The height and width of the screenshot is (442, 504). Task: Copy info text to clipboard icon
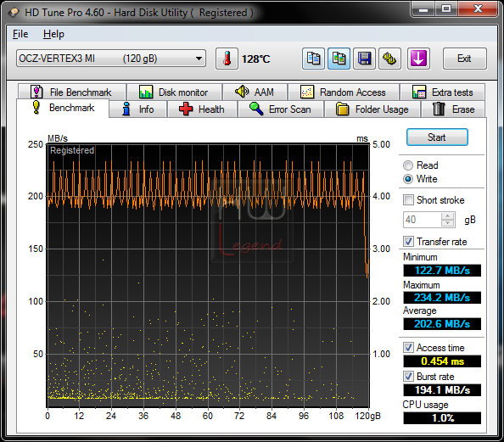(x=313, y=59)
